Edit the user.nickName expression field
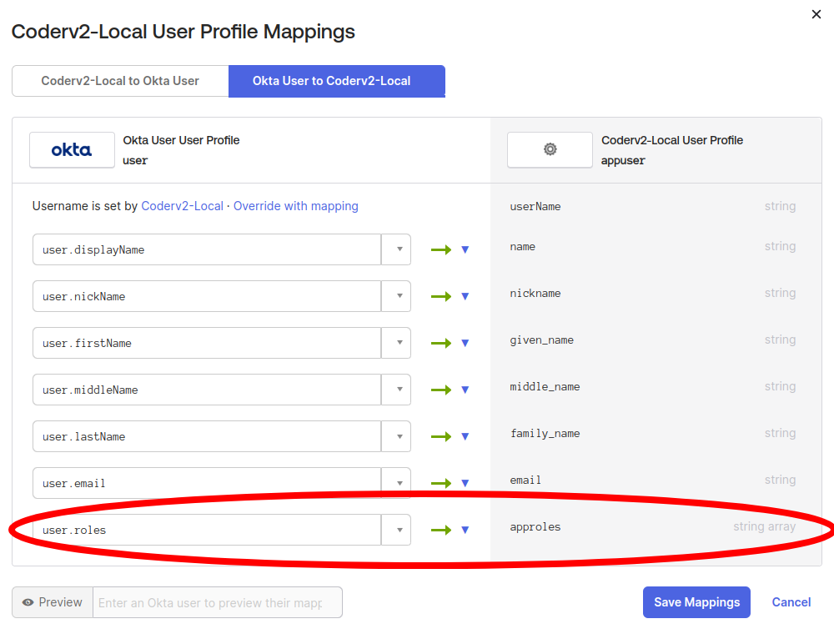 207,296
